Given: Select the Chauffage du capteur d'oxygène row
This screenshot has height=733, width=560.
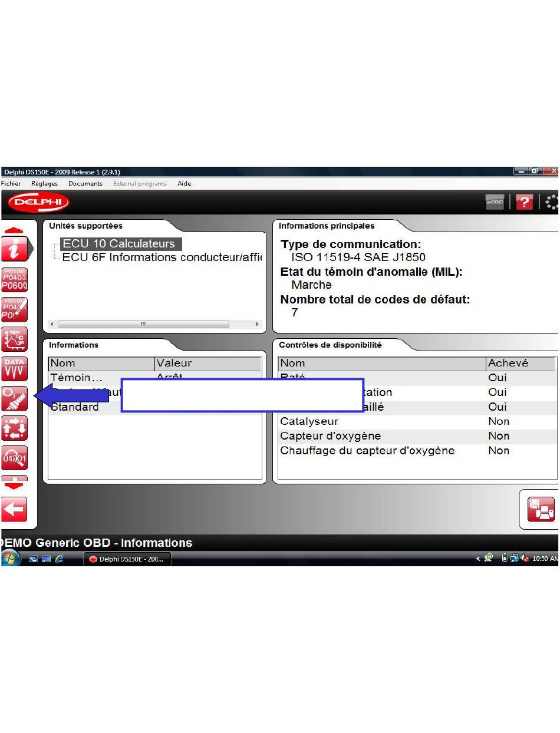Looking at the screenshot, I should tap(417, 451).
